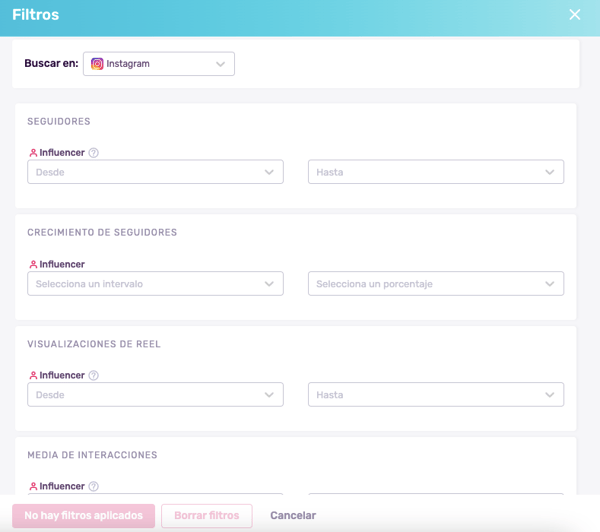Click Cancelar link
This screenshot has width=600, height=532.
(x=293, y=516)
